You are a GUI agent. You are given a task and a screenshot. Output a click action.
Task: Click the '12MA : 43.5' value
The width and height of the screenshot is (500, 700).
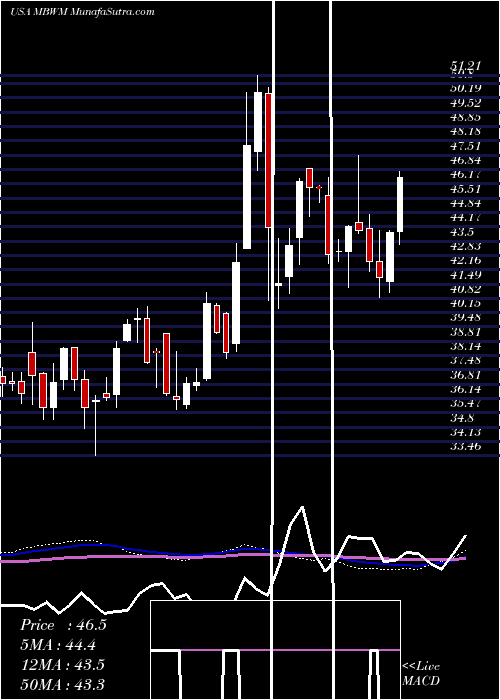click(x=62, y=665)
